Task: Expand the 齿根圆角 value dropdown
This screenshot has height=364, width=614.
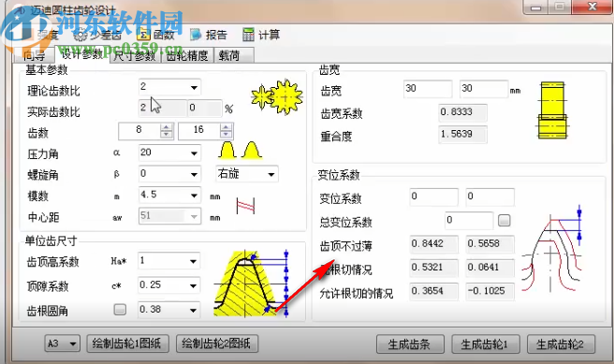Action: [193, 311]
